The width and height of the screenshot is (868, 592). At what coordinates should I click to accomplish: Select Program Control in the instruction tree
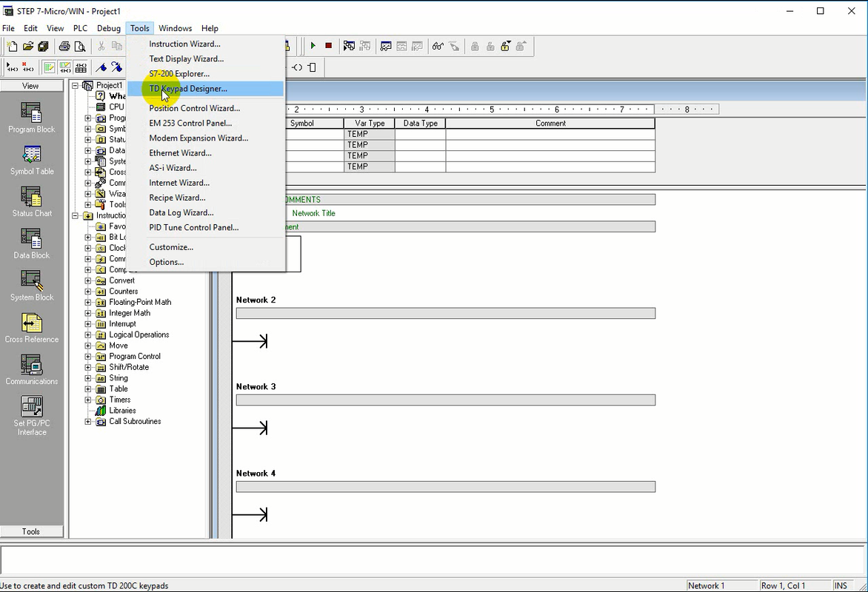pyautogui.click(x=135, y=356)
